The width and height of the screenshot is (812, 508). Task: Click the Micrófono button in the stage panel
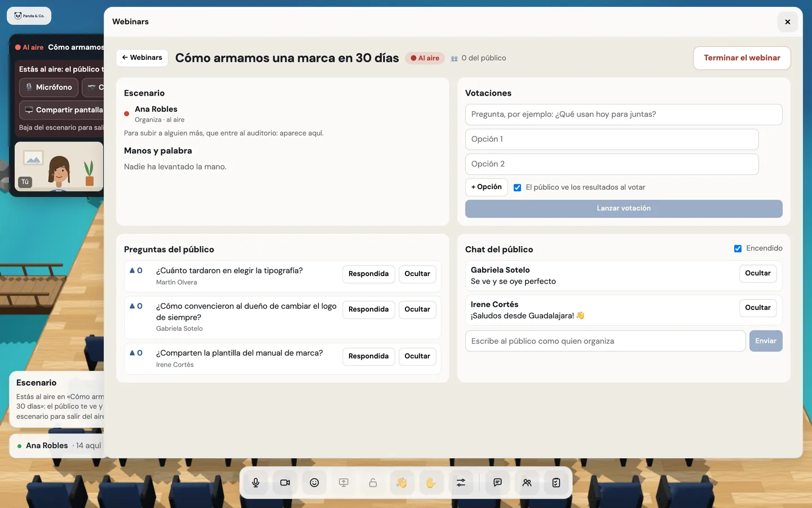(x=48, y=87)
